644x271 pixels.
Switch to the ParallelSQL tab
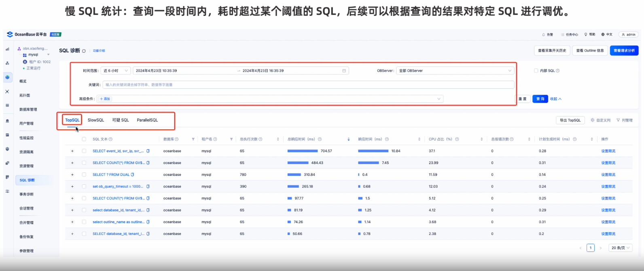(x=147, y=120)
